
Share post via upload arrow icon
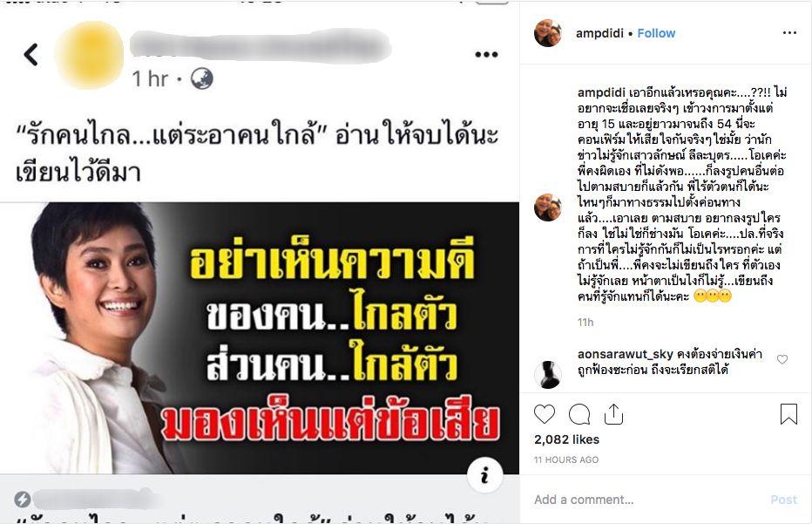coord(613,414)
